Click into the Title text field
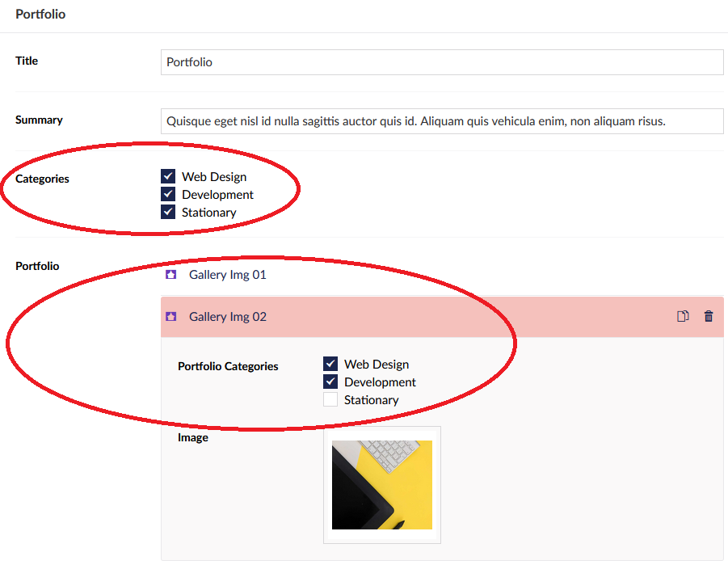 441,62
